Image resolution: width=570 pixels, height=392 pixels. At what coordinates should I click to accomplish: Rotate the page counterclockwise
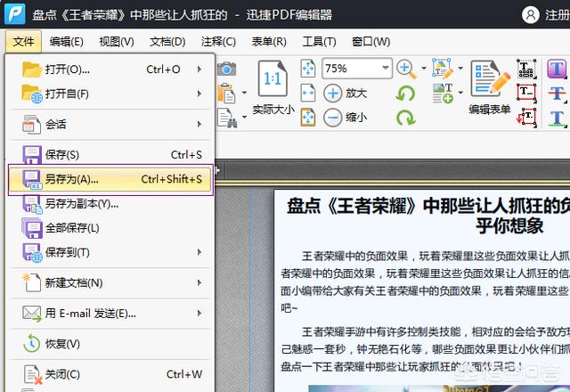[406, 94]
